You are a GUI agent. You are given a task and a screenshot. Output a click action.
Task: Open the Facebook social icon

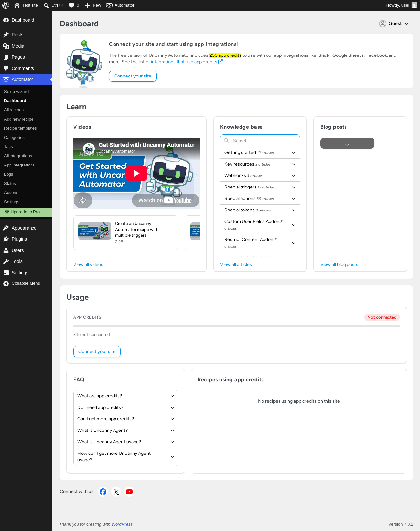pyautogui.click(x=103, y=492)
